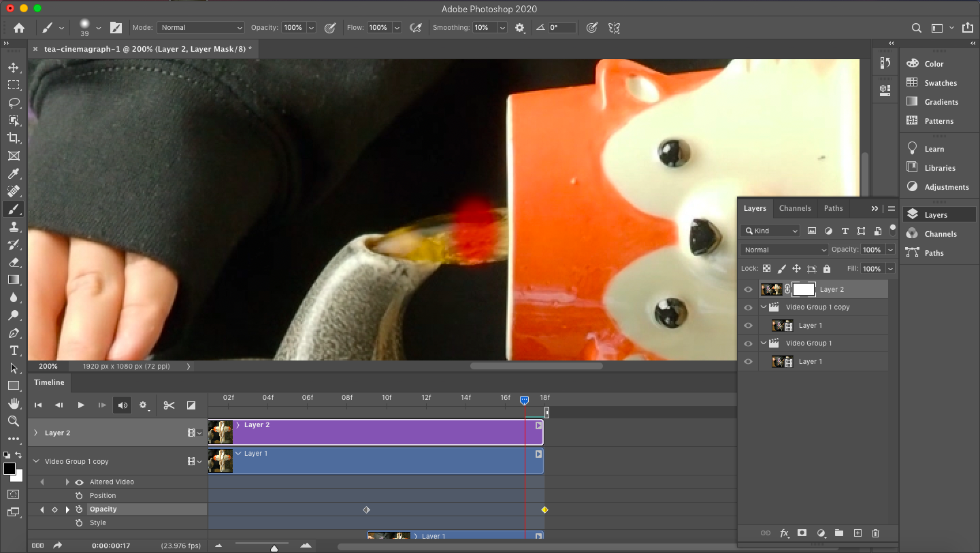Collapse the Video Group 1 copy track in timeline
Viewport: 980px width, 553px height.
click(35, 460)
